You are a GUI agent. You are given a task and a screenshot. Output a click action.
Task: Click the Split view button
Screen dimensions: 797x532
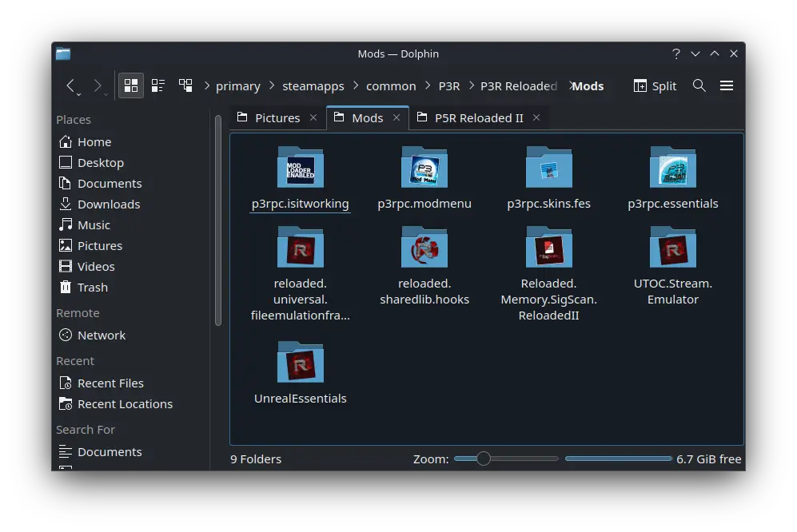coord(655,86)
